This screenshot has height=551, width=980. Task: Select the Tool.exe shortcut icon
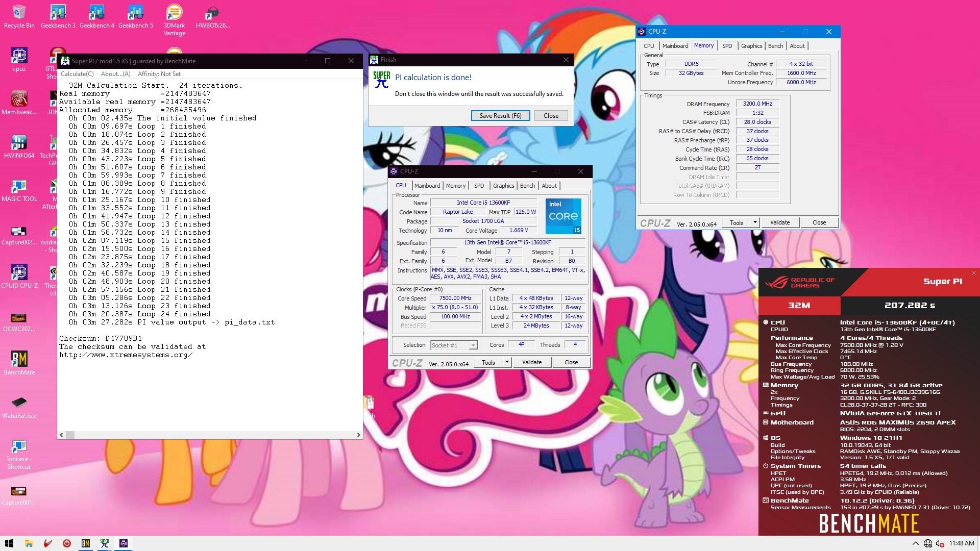click(19, 454)
